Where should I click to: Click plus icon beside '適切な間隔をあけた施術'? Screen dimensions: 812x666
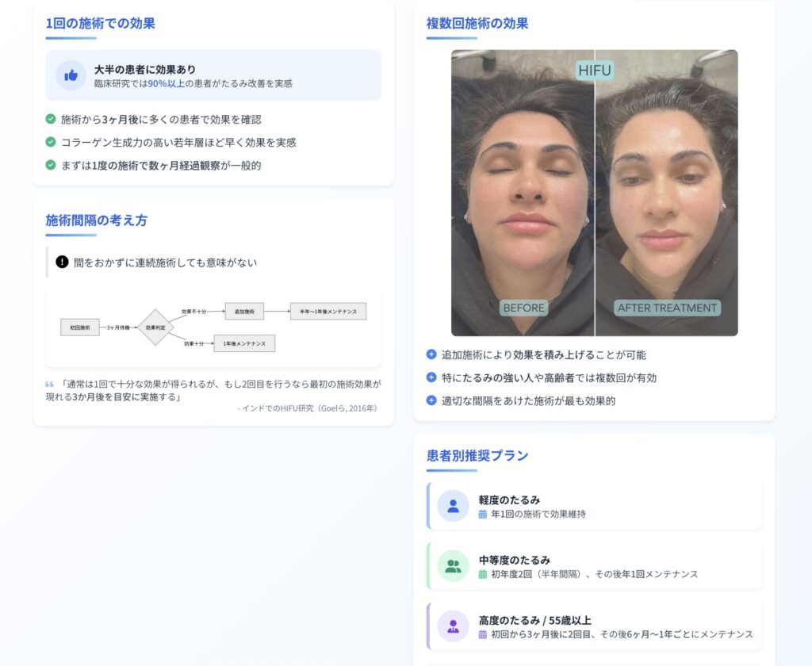431,400
